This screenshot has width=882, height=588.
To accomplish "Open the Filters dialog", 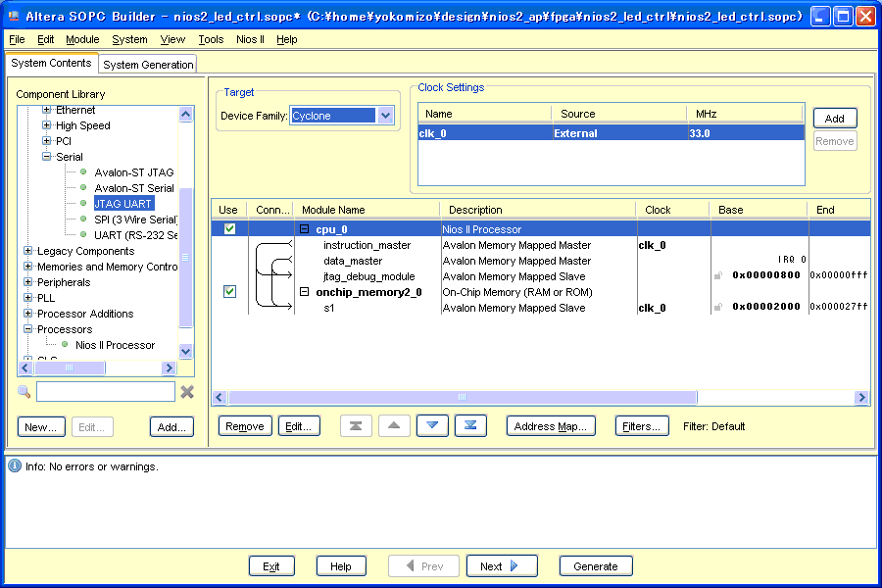I will pos(642,426).
